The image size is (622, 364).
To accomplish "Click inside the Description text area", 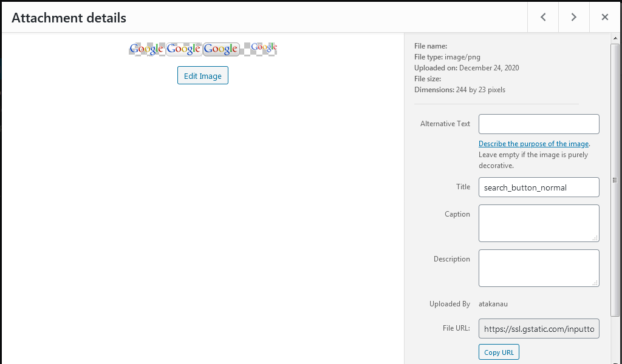I will [x=539, y=268].
